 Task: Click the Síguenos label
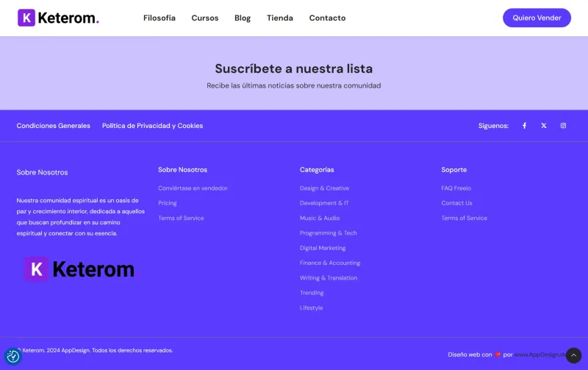coord(493,126)
